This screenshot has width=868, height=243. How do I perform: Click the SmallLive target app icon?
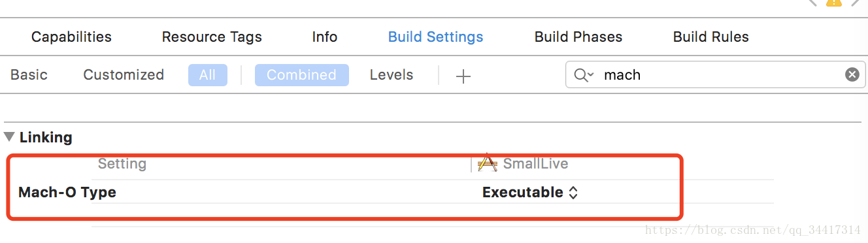click(488, 163)
